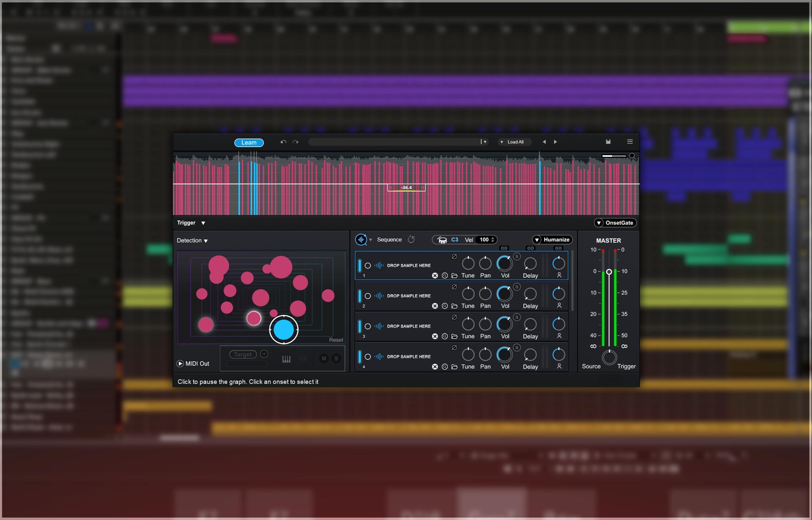The width and height of the screenshot is (812, 520).
Task: Select the large blue onset circle
Action: tap(284, 330)
